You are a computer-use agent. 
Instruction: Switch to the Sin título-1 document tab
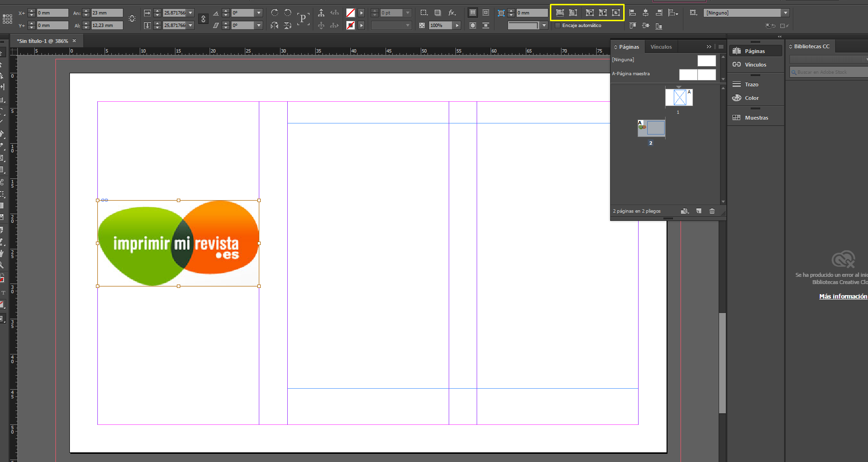click(x=42, y=41)
